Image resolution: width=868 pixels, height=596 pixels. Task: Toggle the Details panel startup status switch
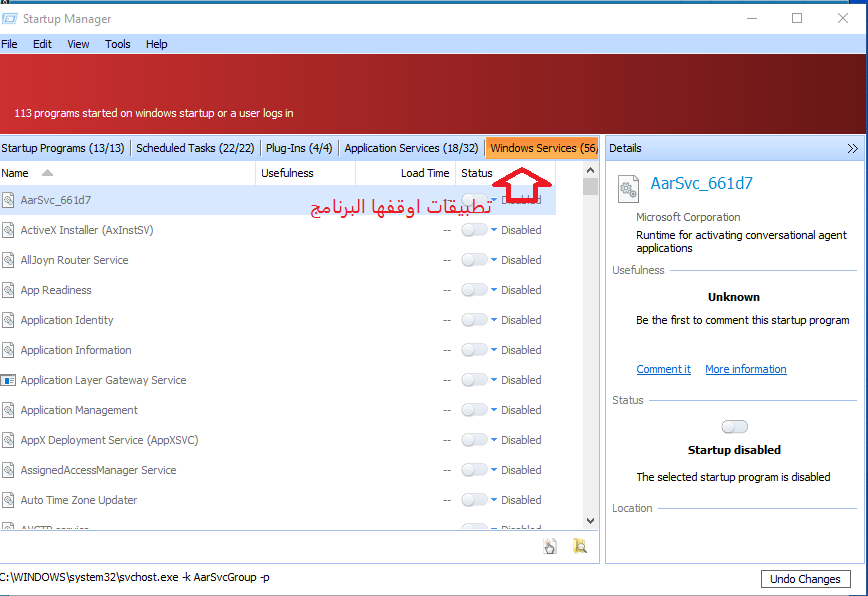pyautogui.click(x=735, y=427)
